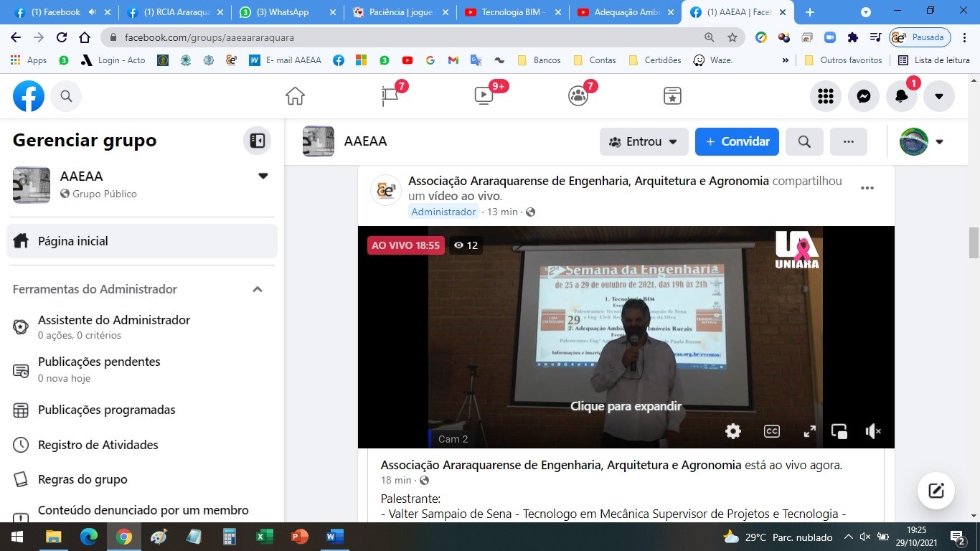Open the profile avatar switcher dropdown in group header

tap(922, 141)
